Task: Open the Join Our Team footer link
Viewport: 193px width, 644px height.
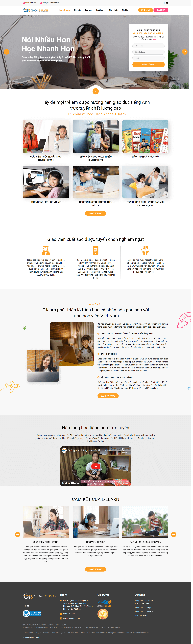Action: point(141,615)
